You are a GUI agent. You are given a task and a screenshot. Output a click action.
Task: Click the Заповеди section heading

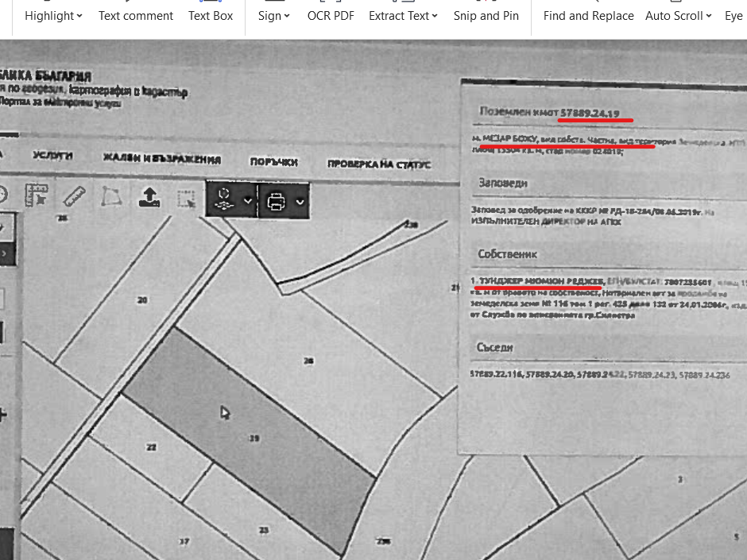click(503, 183)
